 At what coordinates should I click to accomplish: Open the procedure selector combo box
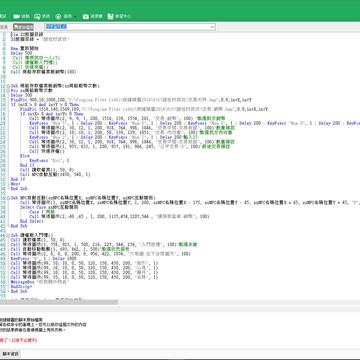tap(130, 27)
